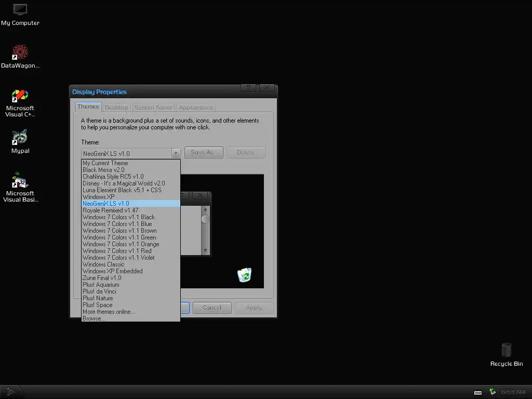Select the Plus! Space theme
The image size is (532, 399).
[130, 305]
